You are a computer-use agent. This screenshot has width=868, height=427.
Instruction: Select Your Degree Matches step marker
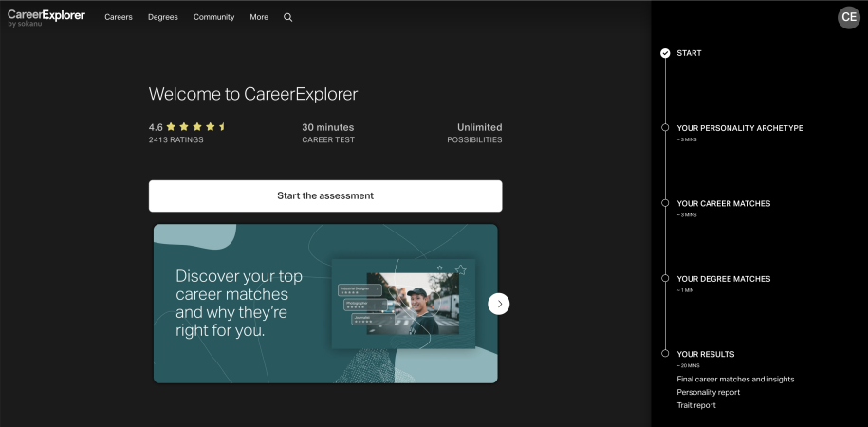point(665,279)
